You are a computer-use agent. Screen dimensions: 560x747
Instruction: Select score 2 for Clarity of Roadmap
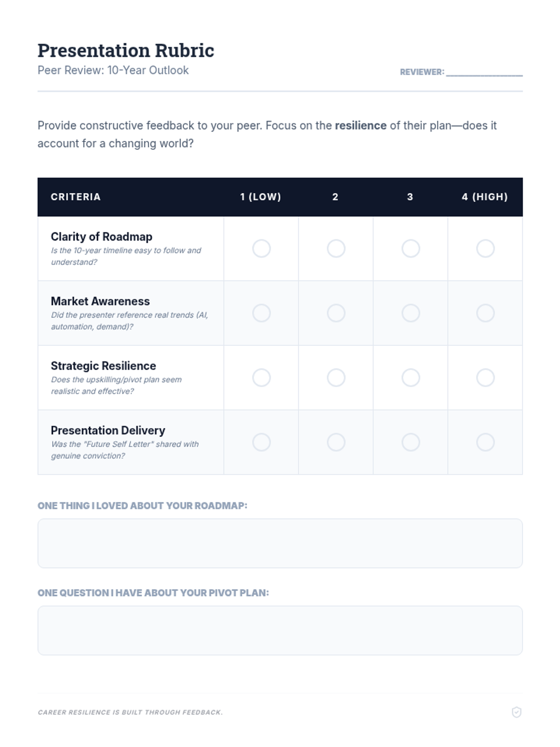[336, 248]
